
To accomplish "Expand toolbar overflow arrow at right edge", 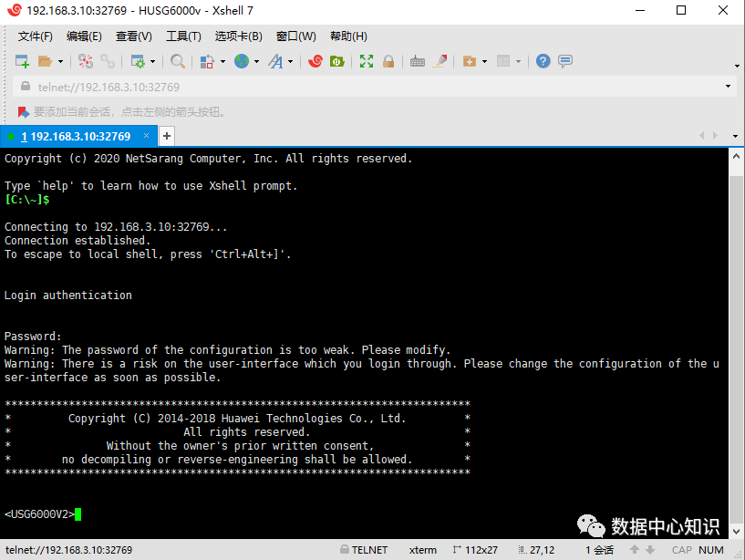I will coord(737,66).
